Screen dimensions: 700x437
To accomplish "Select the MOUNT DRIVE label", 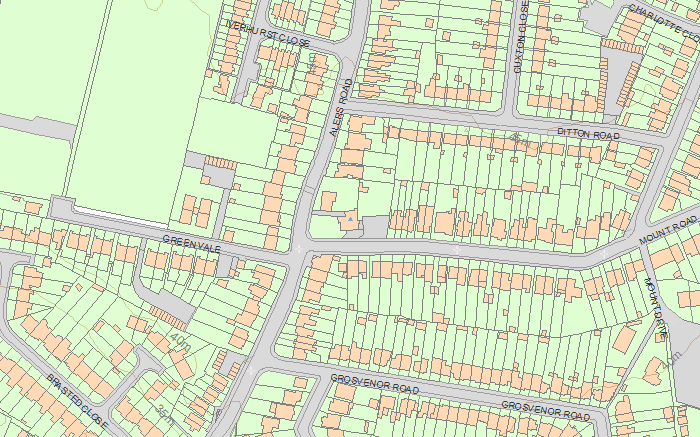I will pos(656,308).
